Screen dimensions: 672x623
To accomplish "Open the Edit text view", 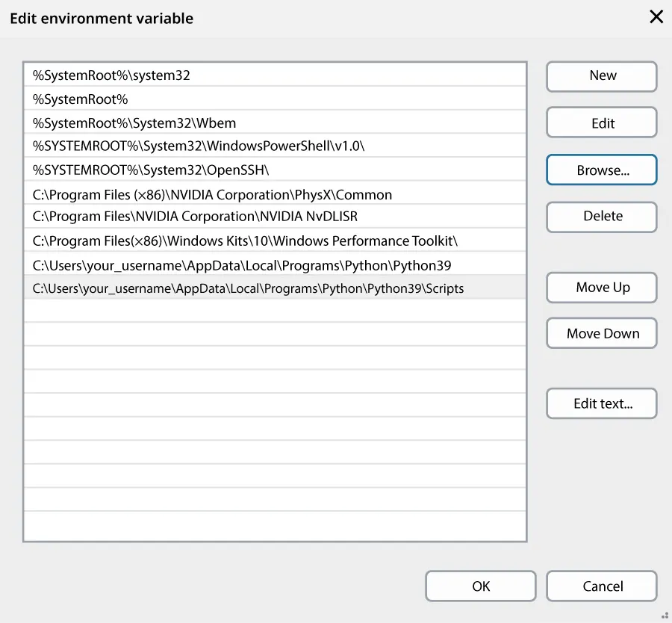I will 601,403.
